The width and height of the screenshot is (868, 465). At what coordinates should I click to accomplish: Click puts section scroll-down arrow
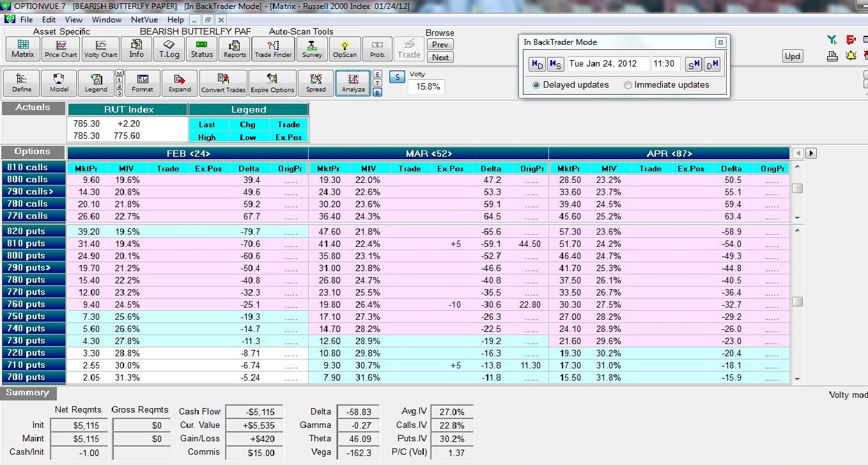point(796,379)
